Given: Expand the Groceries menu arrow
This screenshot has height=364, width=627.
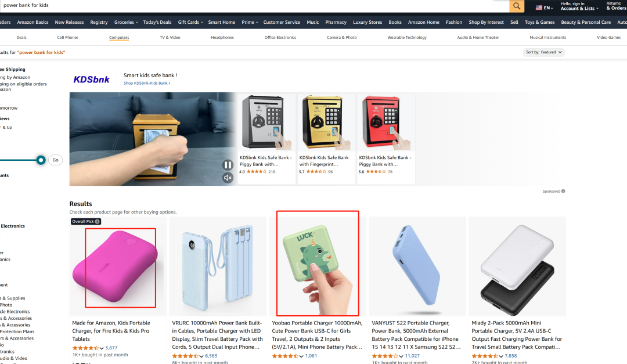Looking at the screenshot, I should pyautogui.click(x=137, y=23).
